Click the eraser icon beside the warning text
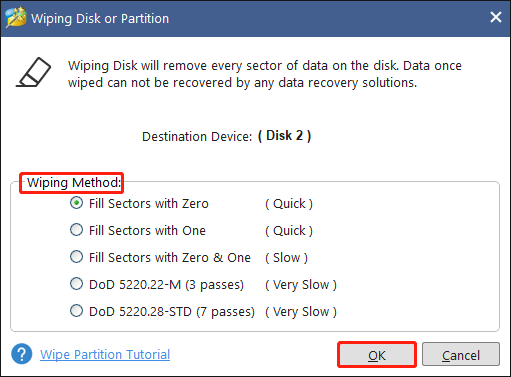 pyautogui.click(x=34, y=72)
